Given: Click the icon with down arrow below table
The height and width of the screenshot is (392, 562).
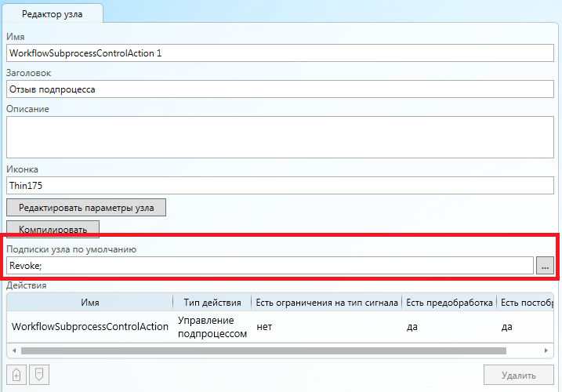Looking at the screenshot, I should click(38, 376).
